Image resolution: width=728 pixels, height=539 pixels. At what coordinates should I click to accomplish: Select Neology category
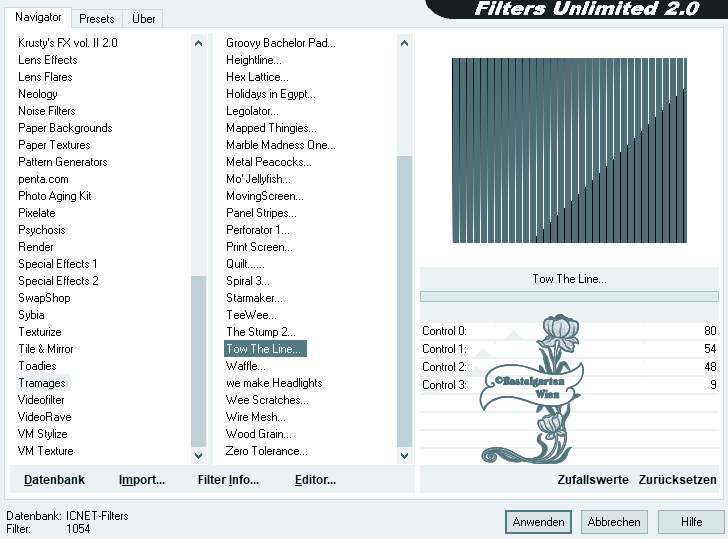(38, 94)
